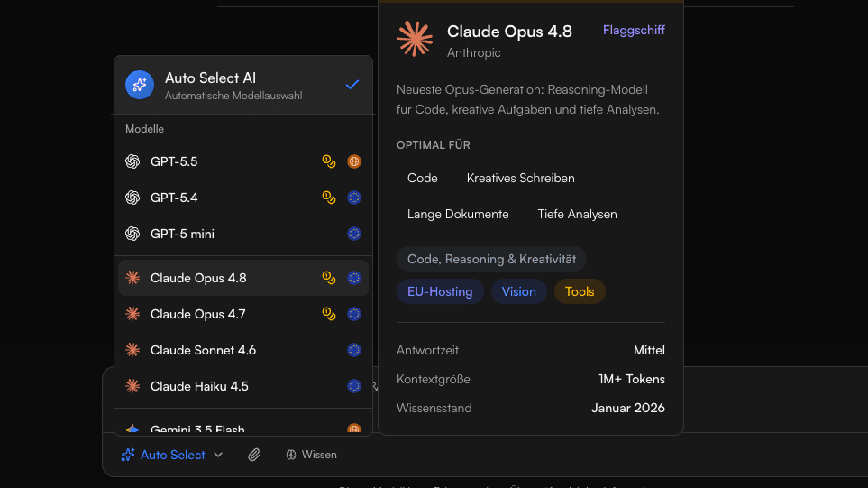This screenshot has height=488, width=868.
Task: Click the Mittel response time value
Action: [x=649, y=350]
